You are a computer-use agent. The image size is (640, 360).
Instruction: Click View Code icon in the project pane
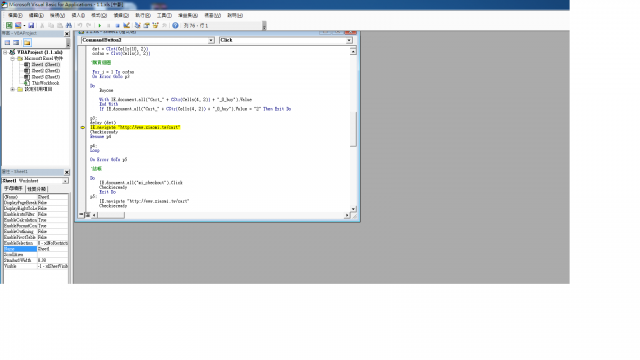pyautogui.click(x=7, y=42)
